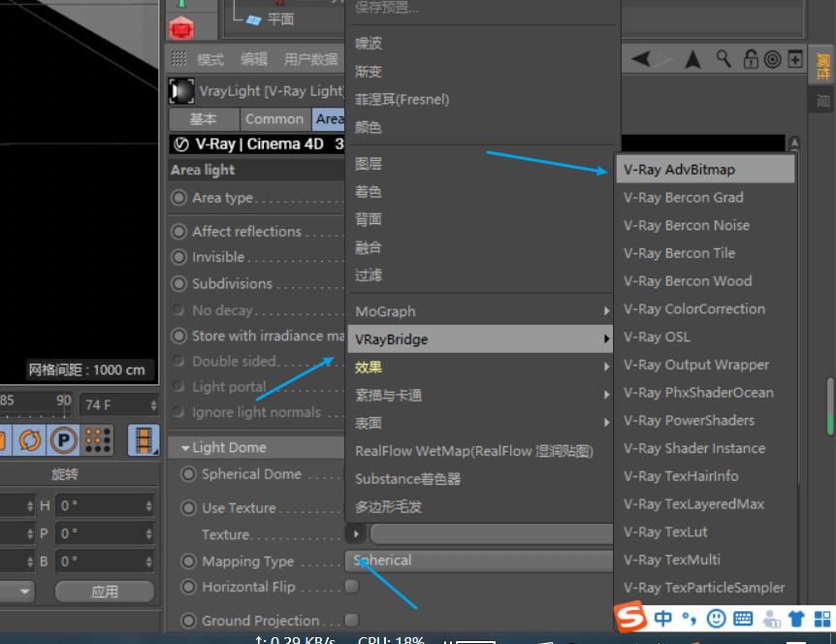Open the Mapping Type Spherical dropdown
The height and width of the screenshot is (644, 836).
point(479,561)
